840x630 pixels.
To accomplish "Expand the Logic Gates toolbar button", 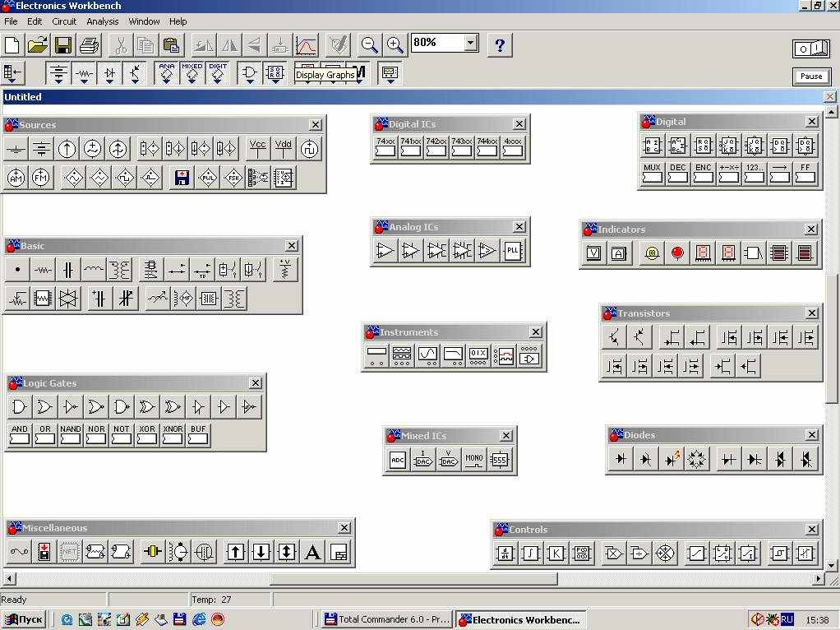I will [x=250, y=73].
